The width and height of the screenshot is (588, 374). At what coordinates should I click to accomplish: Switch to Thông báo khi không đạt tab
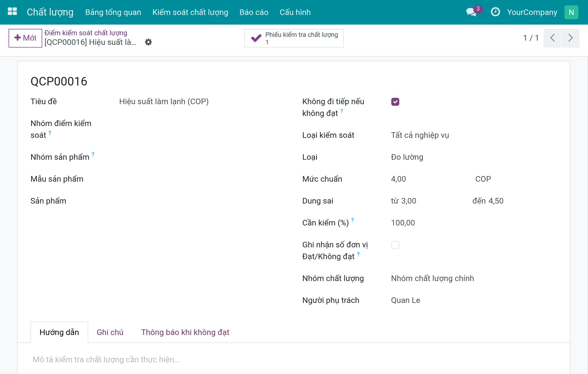pos(185,332)
